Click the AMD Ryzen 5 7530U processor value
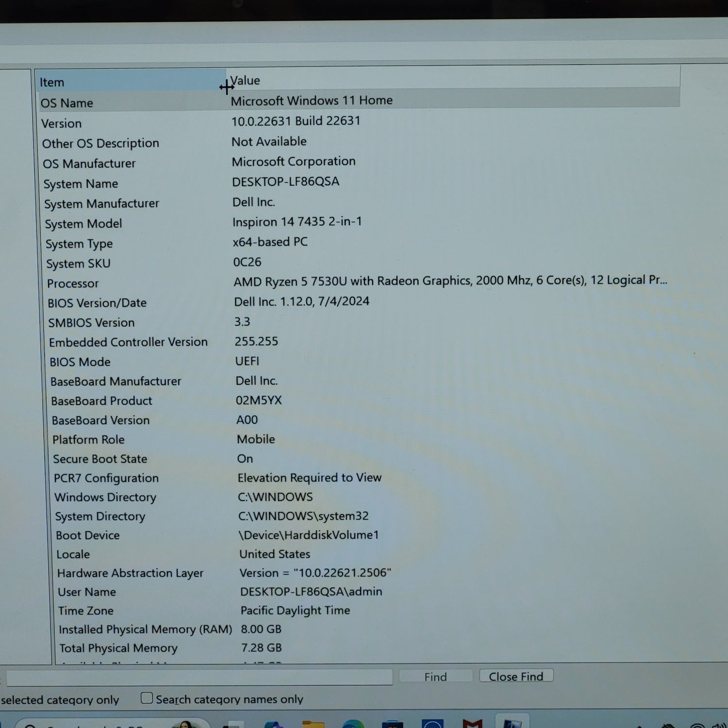Image resolution: width=728 pixels, height=728 pixels. tap(450, 281)
